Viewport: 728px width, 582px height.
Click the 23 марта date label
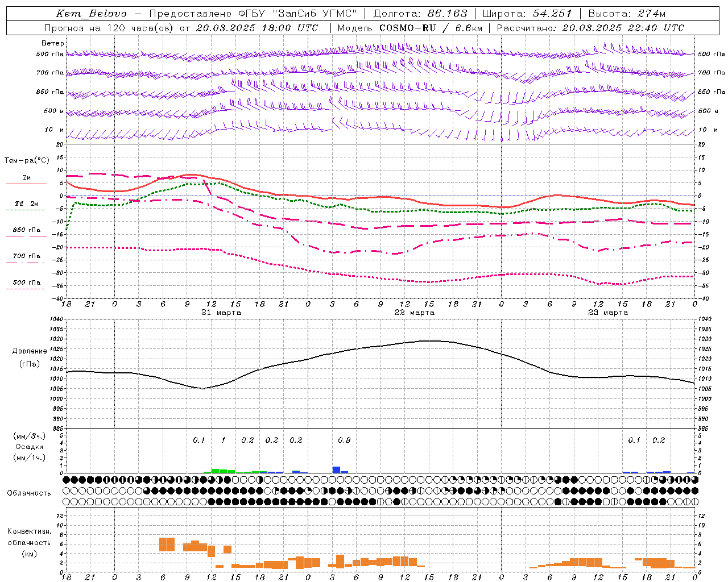click(x=608, y=313)
